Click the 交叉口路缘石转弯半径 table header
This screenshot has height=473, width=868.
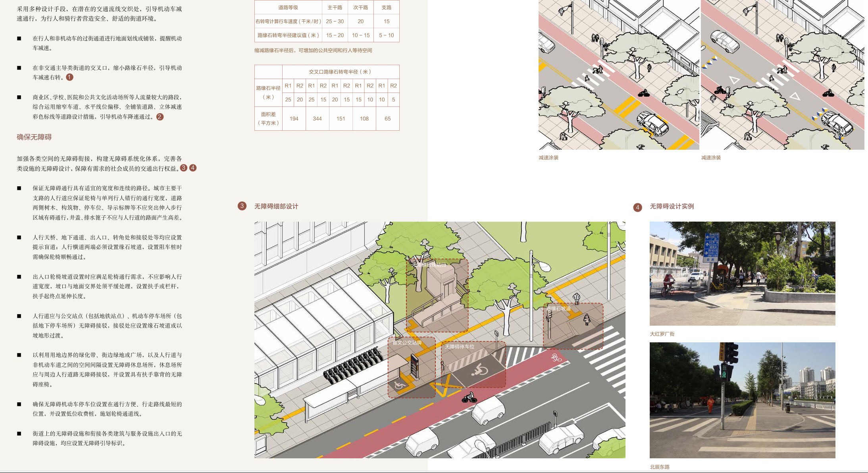pos(340,72)
